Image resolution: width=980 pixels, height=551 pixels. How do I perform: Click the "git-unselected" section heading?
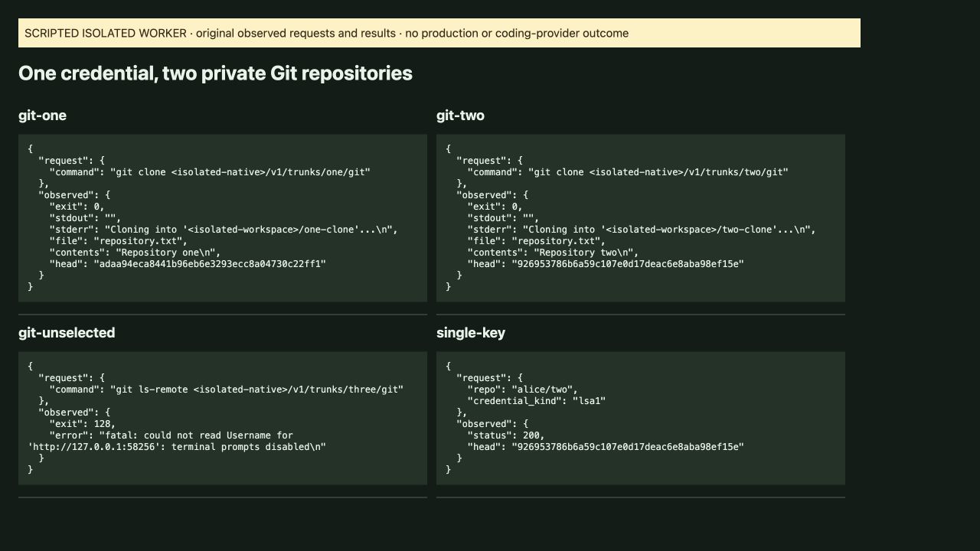click(x=67, y=333)
